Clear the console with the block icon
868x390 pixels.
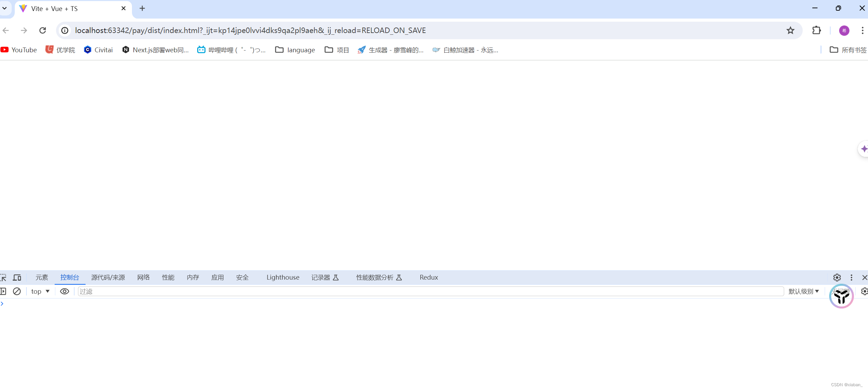click(x=17, y=291)
